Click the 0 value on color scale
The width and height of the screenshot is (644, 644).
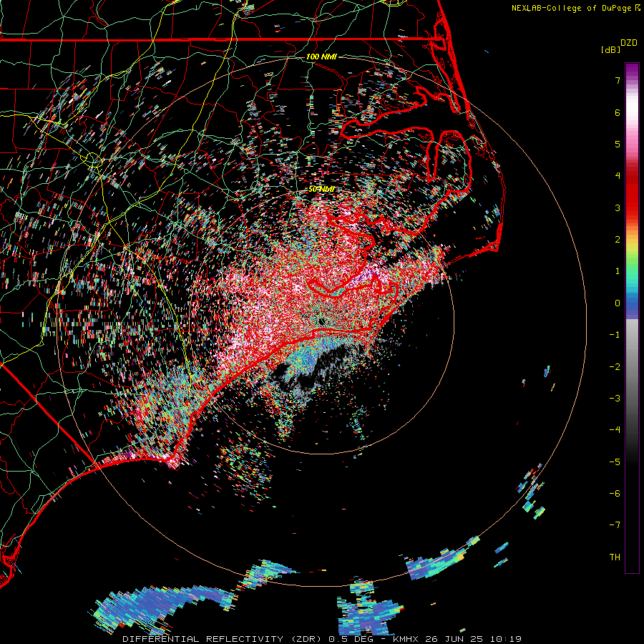click(618, 303)
